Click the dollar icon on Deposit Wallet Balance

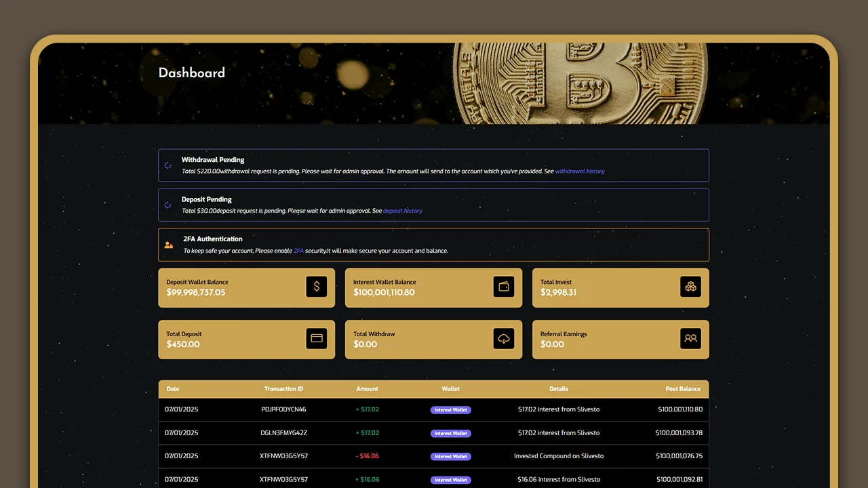[316, 287]
